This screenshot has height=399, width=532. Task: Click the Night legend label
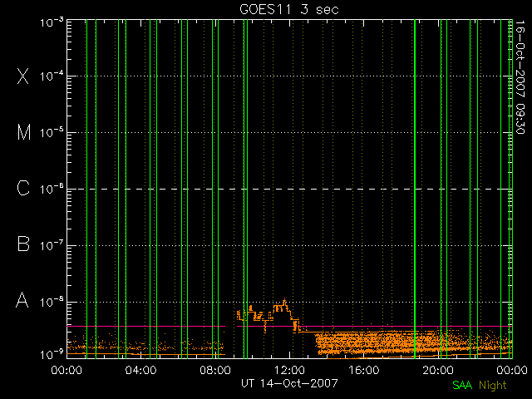(x=493, y=386)
